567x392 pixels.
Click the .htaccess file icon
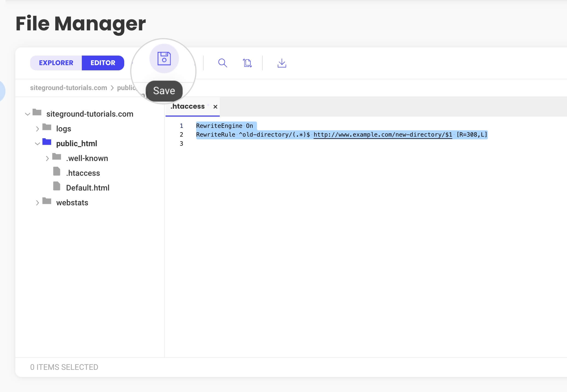pyautogui.click(x=57, y=171)
